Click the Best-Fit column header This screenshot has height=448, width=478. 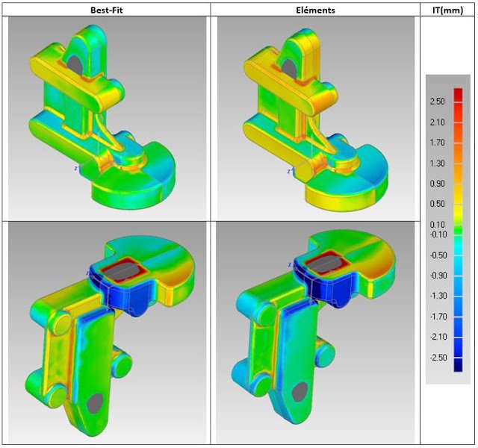pyautogui.click(x=107, y=10)
